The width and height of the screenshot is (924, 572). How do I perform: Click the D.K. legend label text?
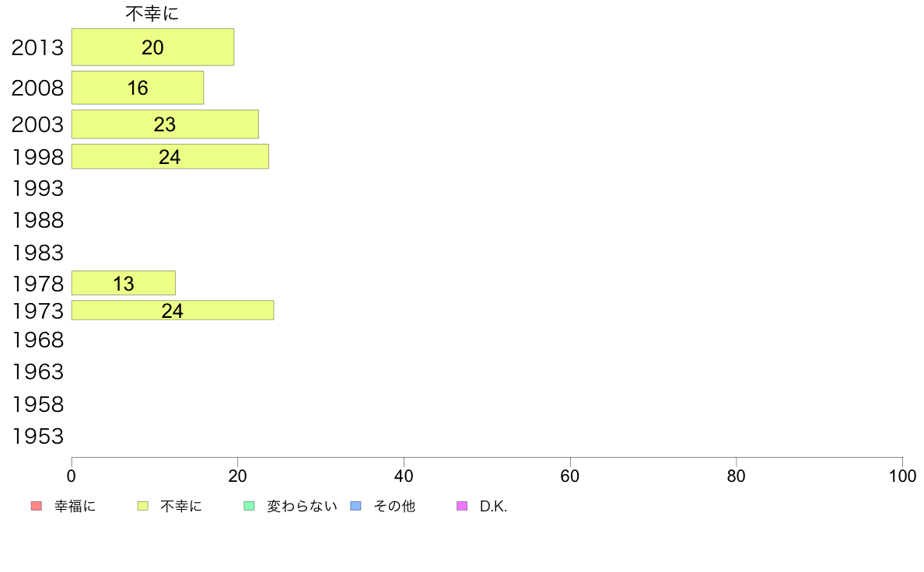pyautogui.click(x=493, y=507)
